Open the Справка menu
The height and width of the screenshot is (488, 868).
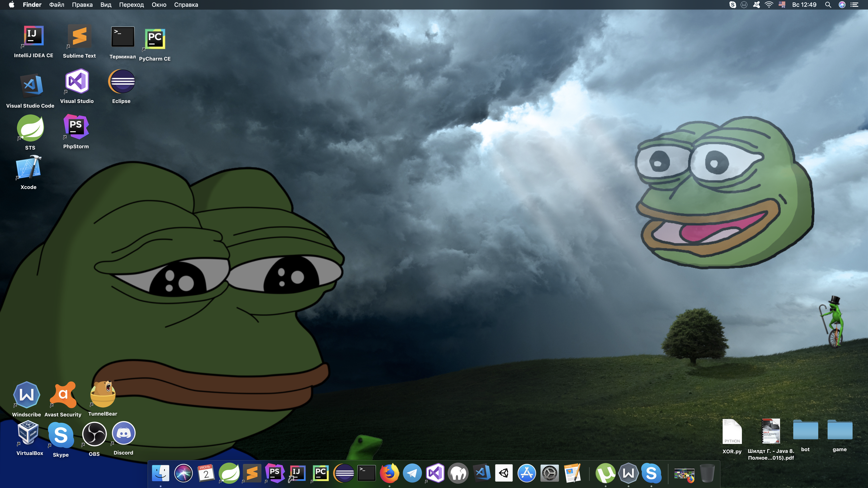[186, 5]
